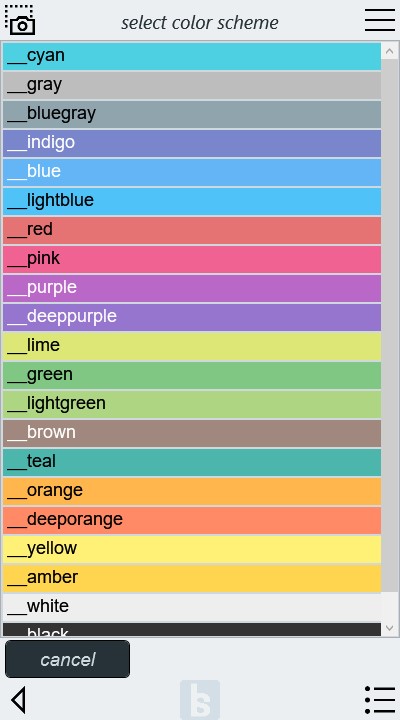The width and height of the screenshot is (400, 720).
Task: Click the scrollbar down arrow
Action: point(389,628)
